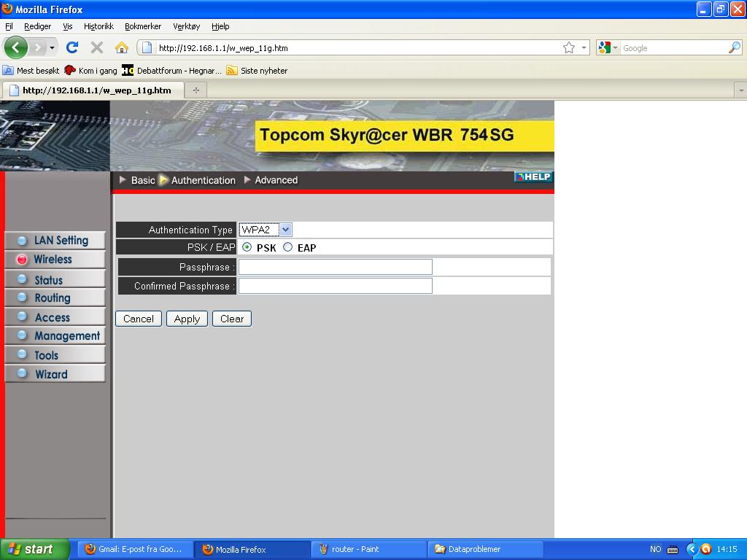The width and height of the screenshot is (747, 560).
Task: Go to the Advanced wireless section
Action: click(x=271, y=180)
